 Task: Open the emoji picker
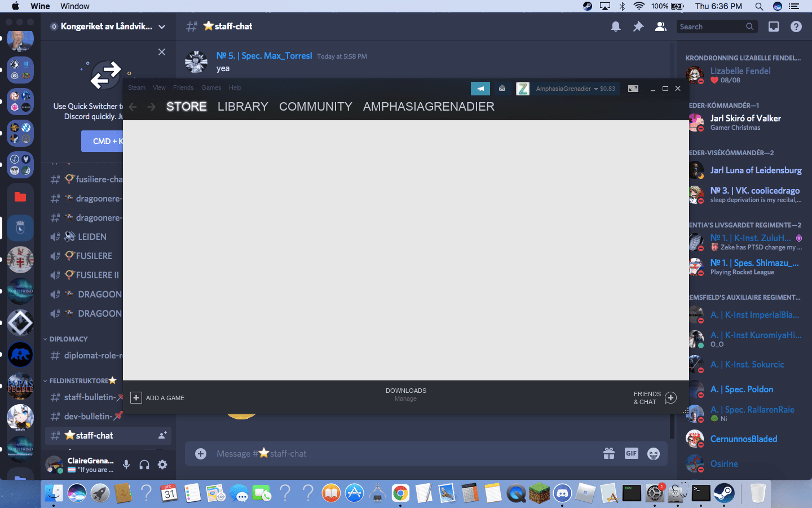pos(653,453)
